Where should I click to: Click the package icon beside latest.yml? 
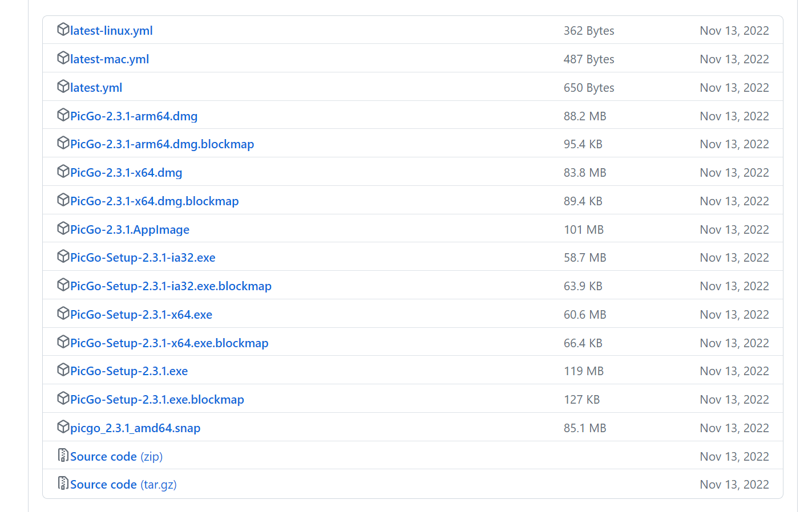click(x=63, y=86)
